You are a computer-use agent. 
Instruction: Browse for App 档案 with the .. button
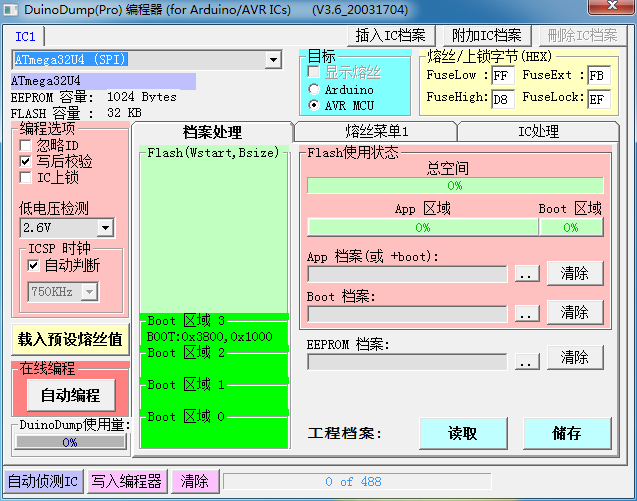click(x=527, y=274)
